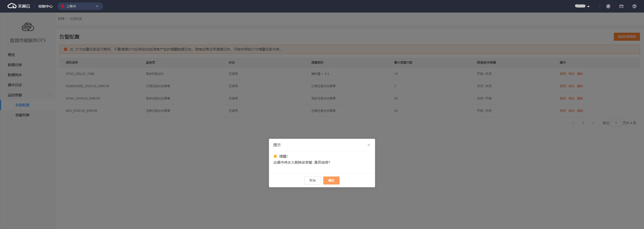The image size is (644, 229).
Task: Cancel deletion with the 取消 button
Action: pyautogui.click(x=312, y=180)
